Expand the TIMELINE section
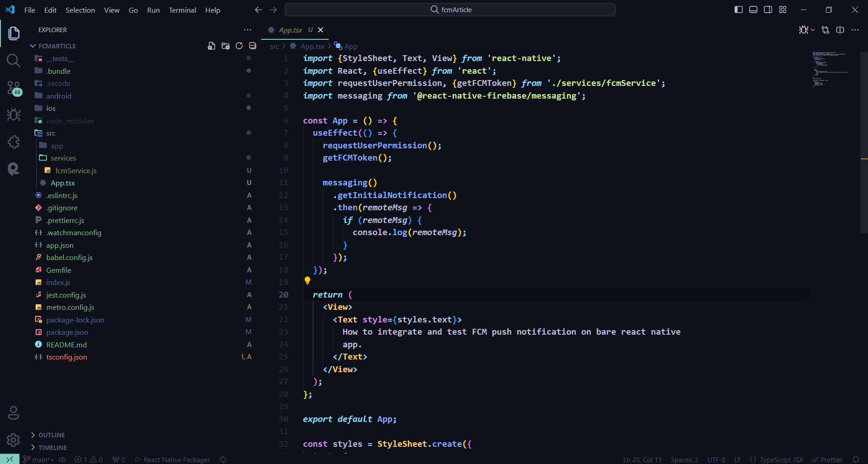 (52, 448)
